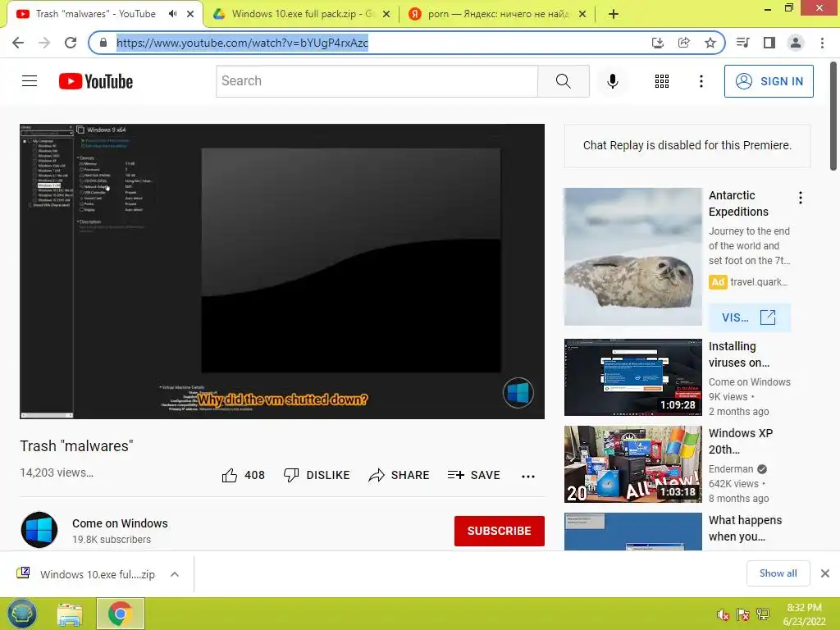The height and width of the screenshot is (630, 840).
Task: Switch to the Yandex search tab
Action: click(498, 14)
